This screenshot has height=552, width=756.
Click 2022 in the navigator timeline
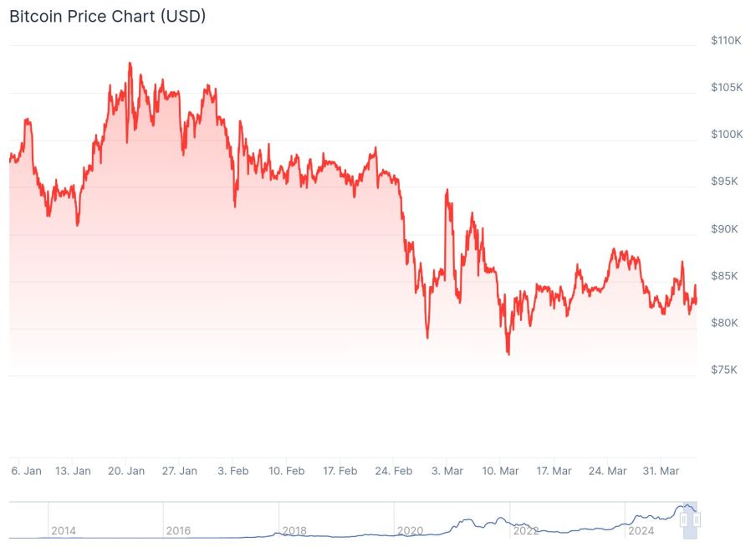tap(525, 530)
